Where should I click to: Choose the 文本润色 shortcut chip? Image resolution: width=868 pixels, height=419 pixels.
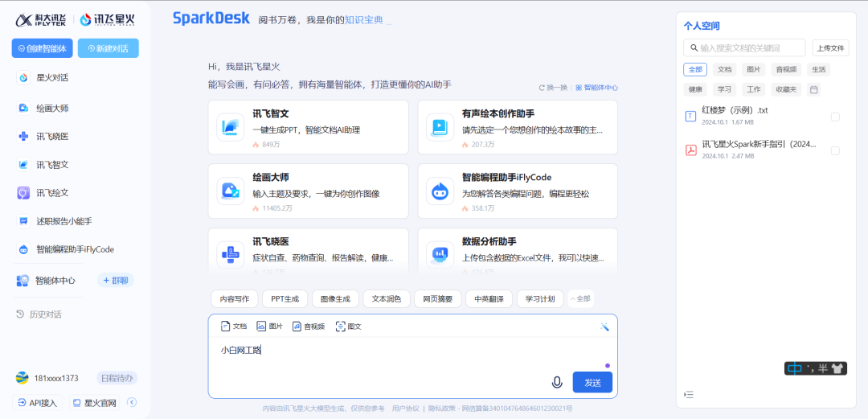[x=386, y=298]
